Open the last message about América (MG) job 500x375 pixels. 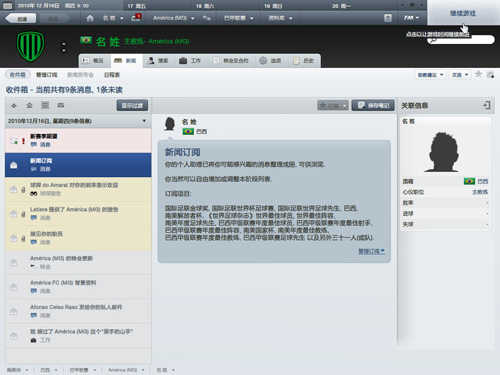click(78, 336)
